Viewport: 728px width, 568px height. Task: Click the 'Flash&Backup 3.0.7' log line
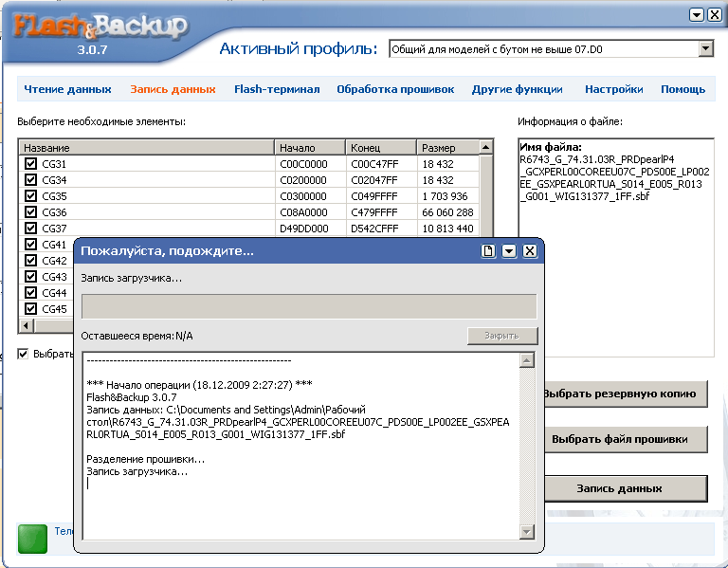tap(132, 397)
